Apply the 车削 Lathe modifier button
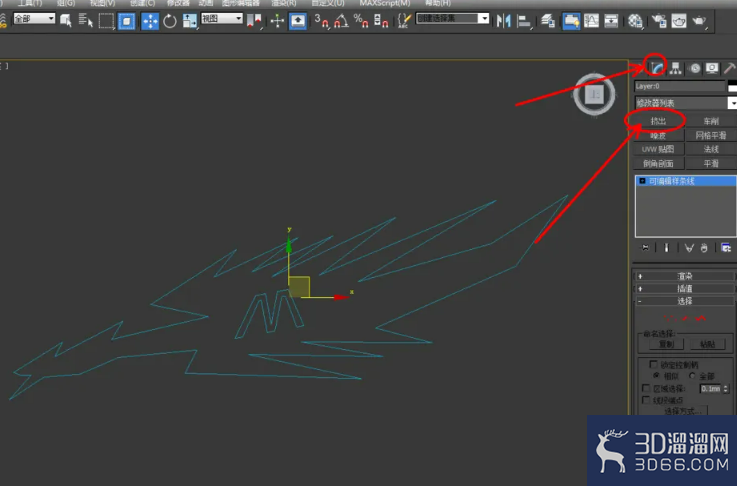 point(711,121)
